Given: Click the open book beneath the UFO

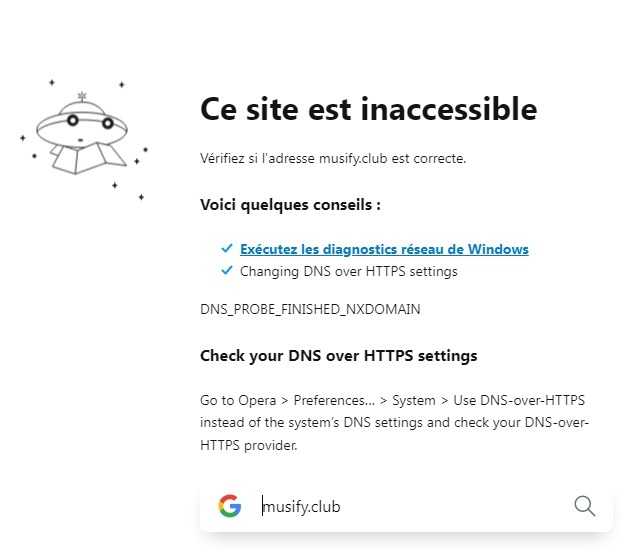Looking at the screenshot, I should click(x=80, y=158).
